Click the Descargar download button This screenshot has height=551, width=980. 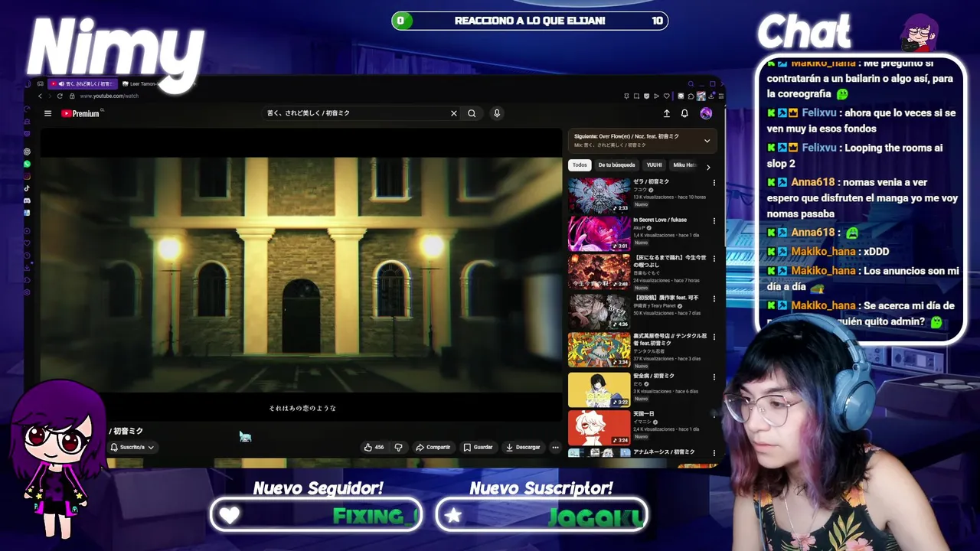[523, 447]
